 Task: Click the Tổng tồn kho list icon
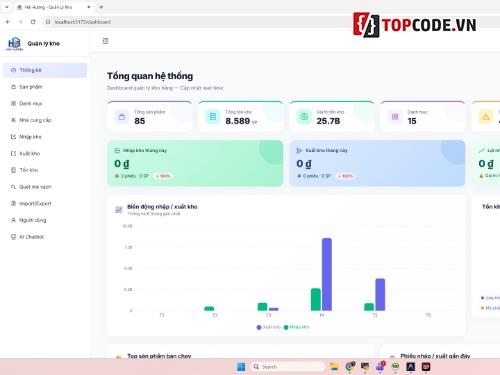[x=213, y=117]
